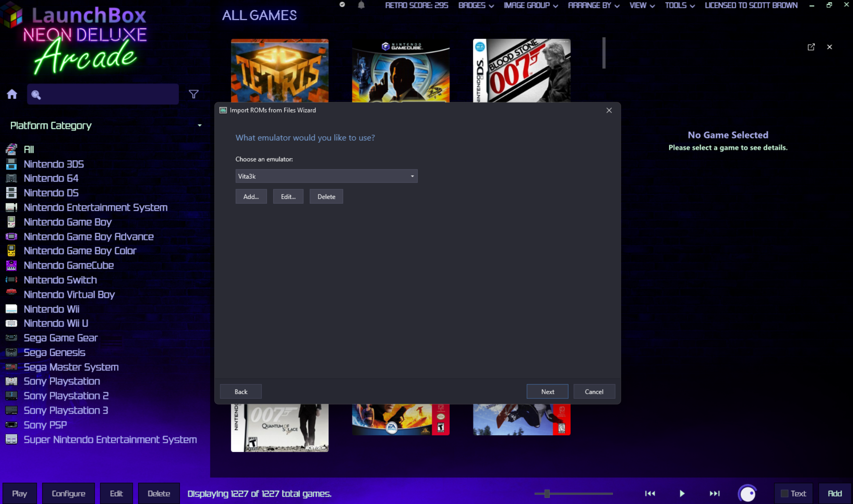The image size is (853, 504).
Task: Toggle the Text checkbox in bottom bar
Action: pos(784,494)
